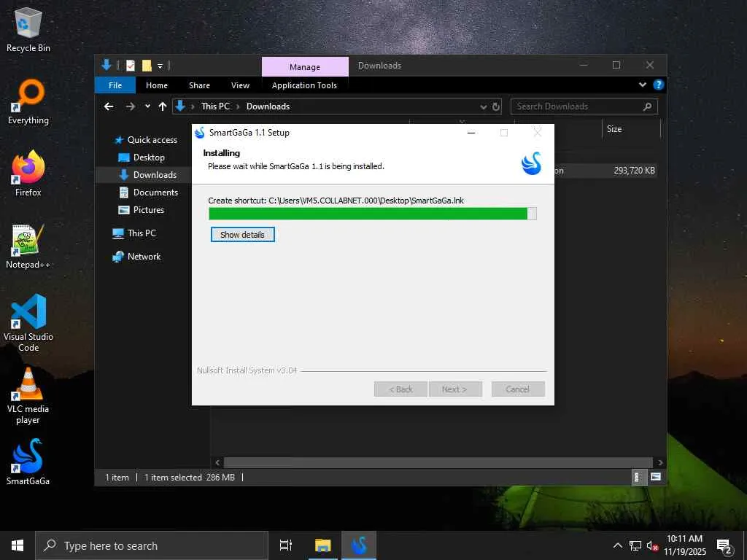Screen dimensions: 747x560
Task: Click the chevron after This PC in address bar
Action: 239,106
